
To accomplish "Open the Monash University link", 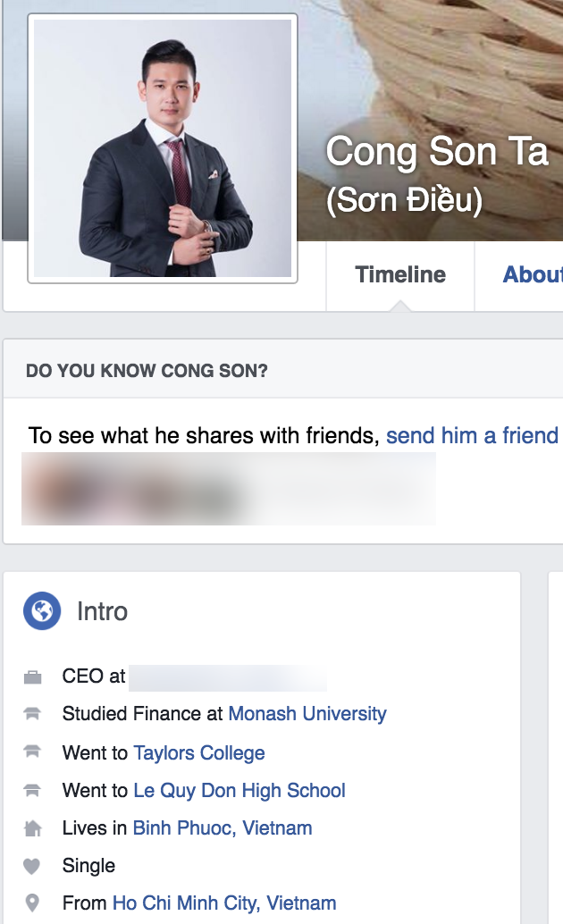I will pyautogui.click(x=307, y=714).
